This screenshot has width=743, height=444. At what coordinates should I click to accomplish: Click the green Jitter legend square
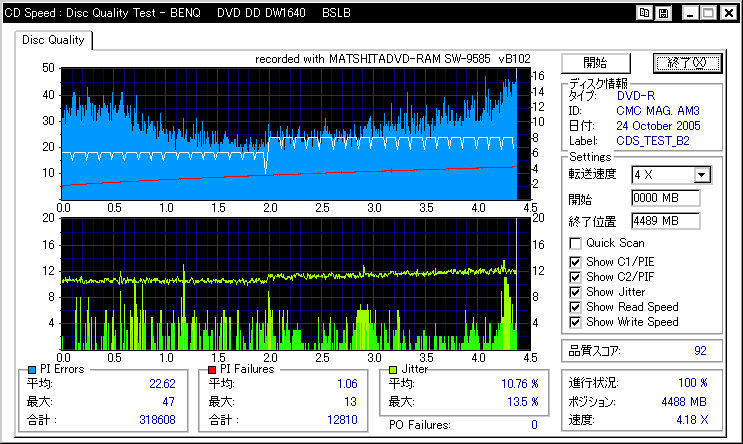(x=392, y=370)
